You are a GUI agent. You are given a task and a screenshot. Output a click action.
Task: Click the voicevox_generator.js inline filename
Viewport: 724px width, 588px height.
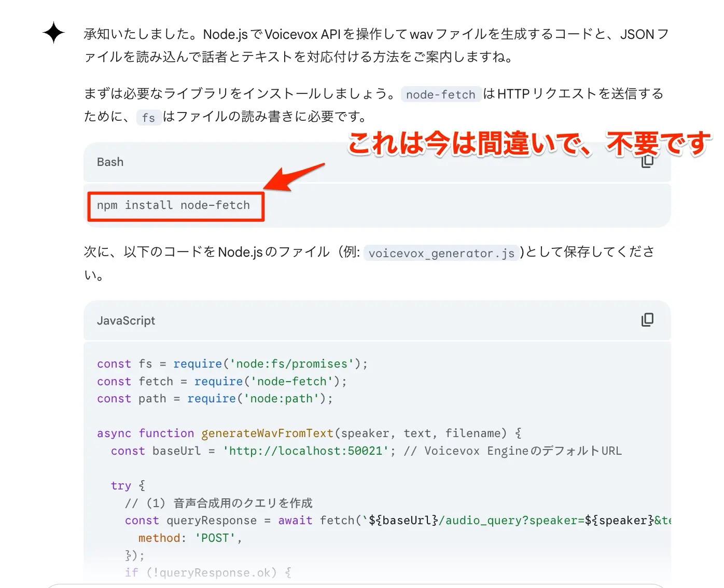click(x=441, y=253)
